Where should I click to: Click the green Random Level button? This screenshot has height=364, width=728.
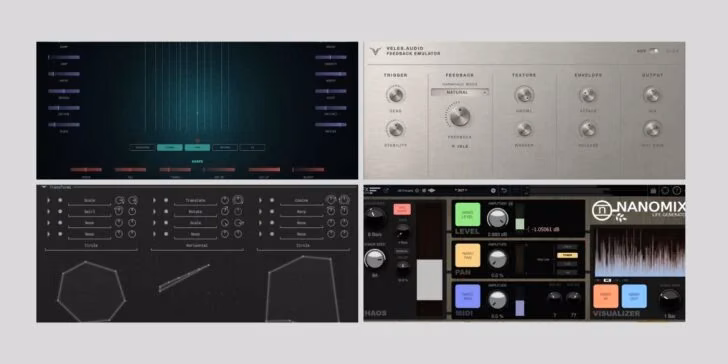[x=468, y=214]
